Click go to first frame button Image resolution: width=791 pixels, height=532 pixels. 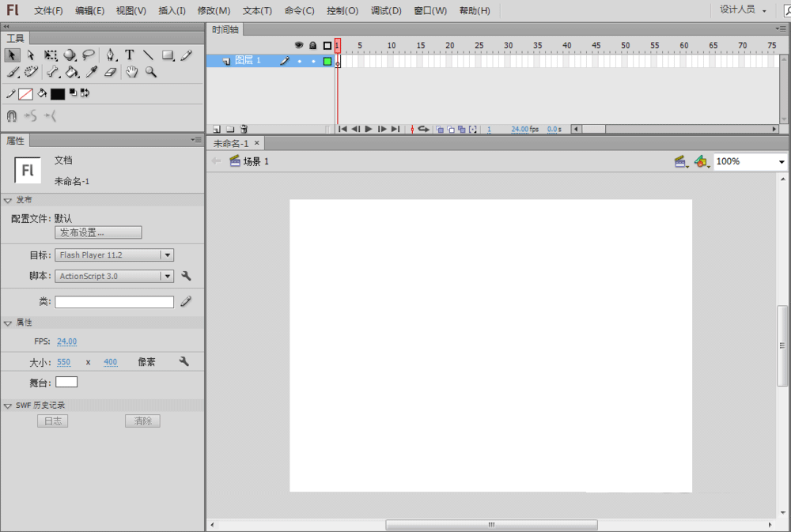(x=343, y=129)
